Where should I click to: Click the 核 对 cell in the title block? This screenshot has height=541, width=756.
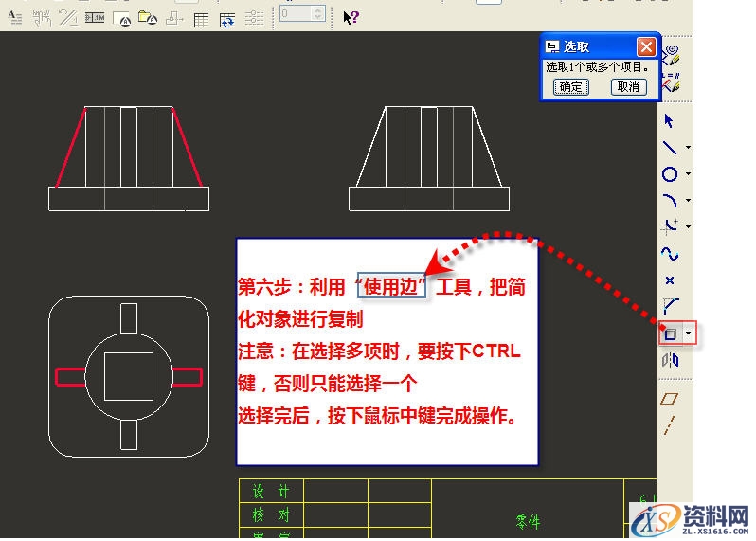coord(271,515)
